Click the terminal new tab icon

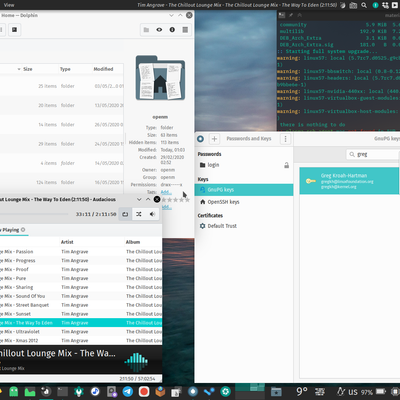click(x=282, y=15)
